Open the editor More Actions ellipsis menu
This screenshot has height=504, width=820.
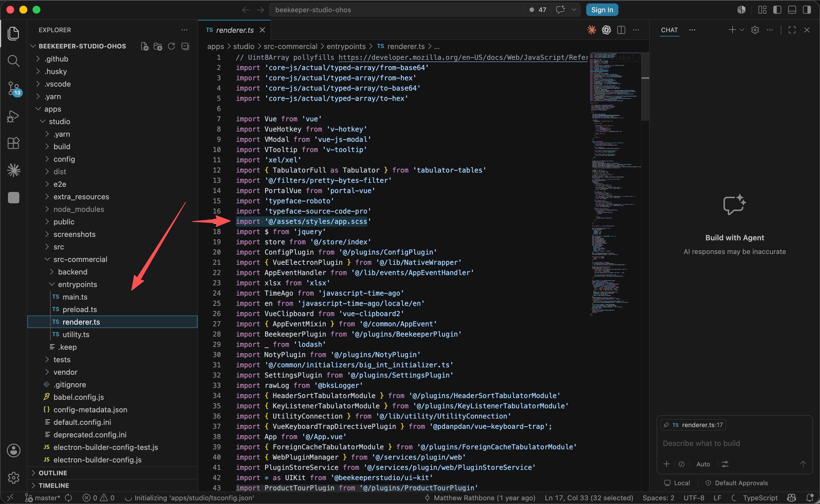click(636, 30)
